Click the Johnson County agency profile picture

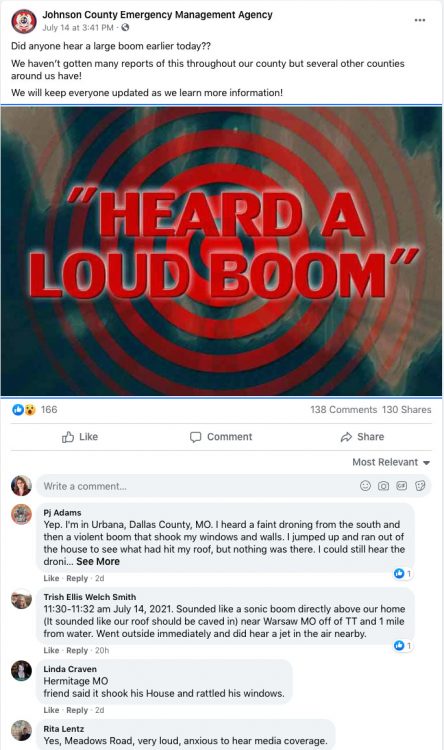click(24, 22)
